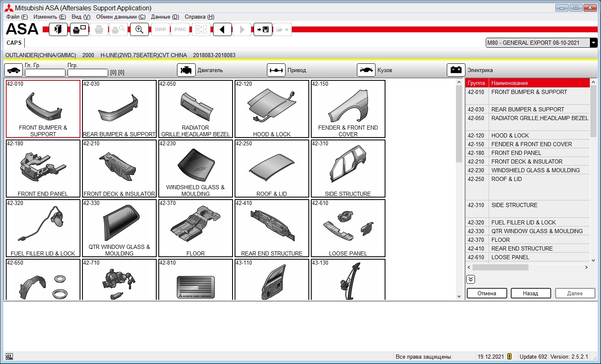Click the car silhouette icon beside Гл. Гр.
The height and width of the screenshot is (364, 601).
coord(13,70)
